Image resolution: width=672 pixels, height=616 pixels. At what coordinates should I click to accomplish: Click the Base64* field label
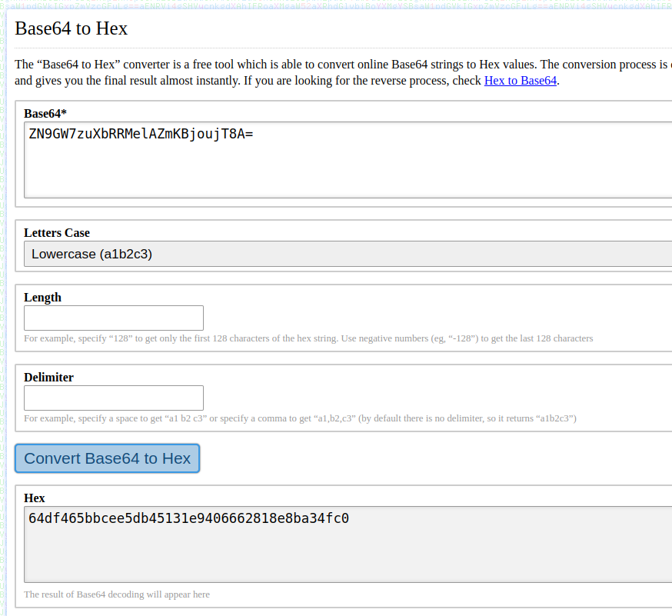[x=45, y=113]
